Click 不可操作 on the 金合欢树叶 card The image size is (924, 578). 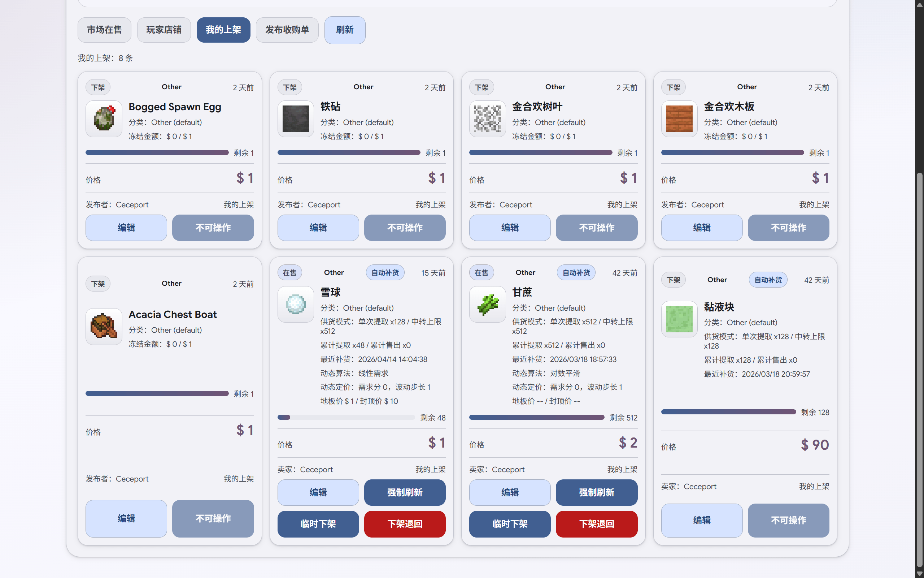[596, 228]
